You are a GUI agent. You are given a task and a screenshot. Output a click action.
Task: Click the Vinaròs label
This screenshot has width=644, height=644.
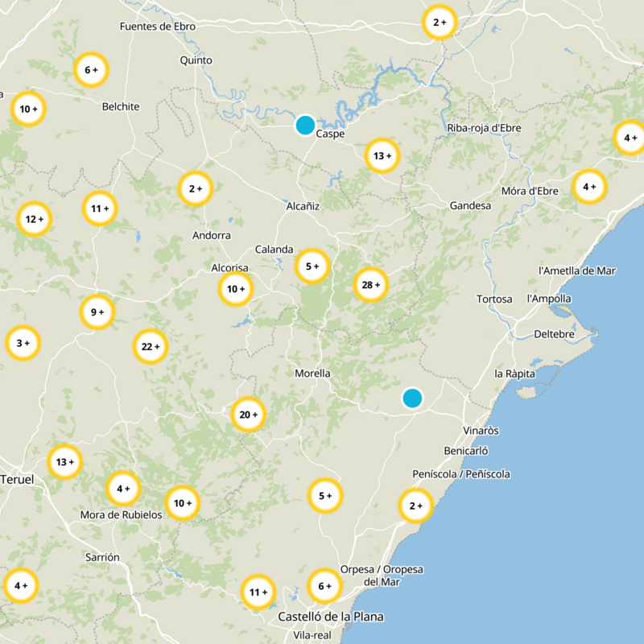[481, 431]
